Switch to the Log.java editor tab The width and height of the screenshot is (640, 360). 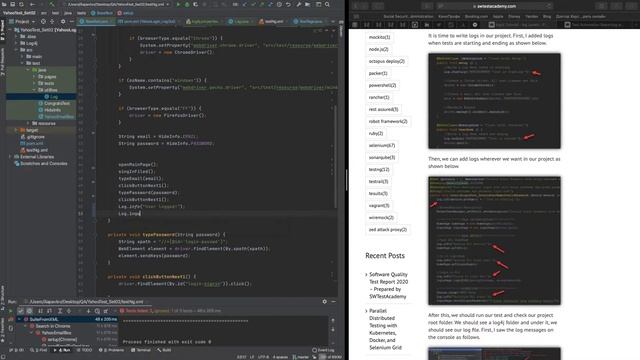tap(239, 21)
